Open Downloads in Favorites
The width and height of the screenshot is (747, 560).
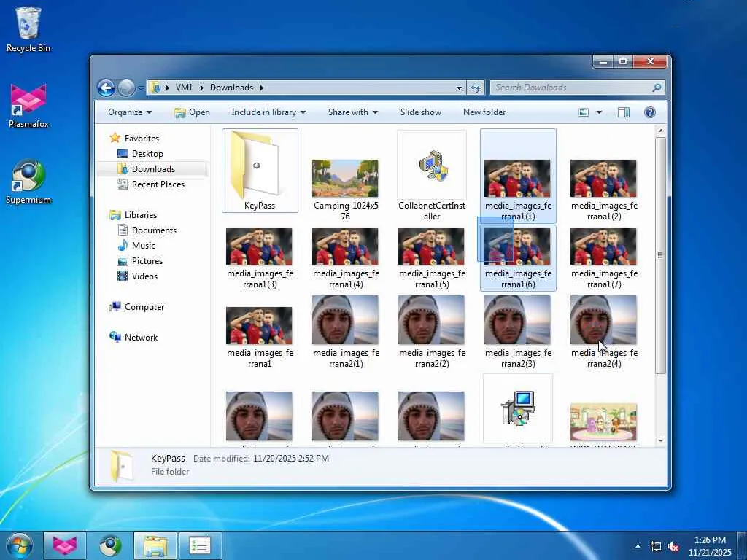tap(153, 169)
